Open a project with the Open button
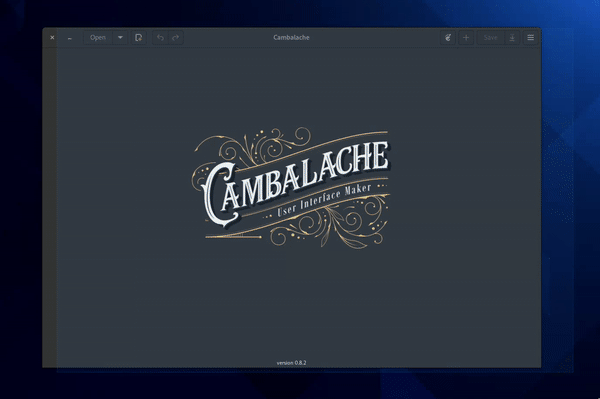The image size is (600, 399). click(98, 37)
